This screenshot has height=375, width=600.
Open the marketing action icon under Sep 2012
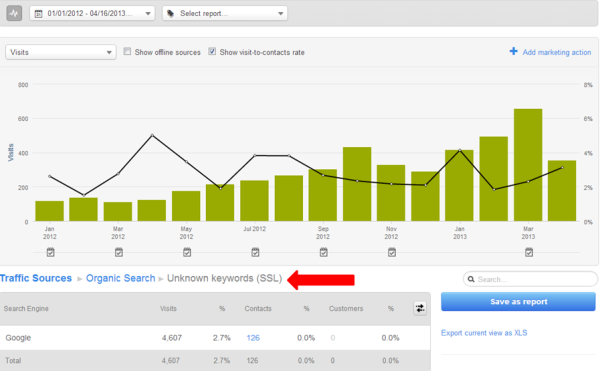[323, 252]
